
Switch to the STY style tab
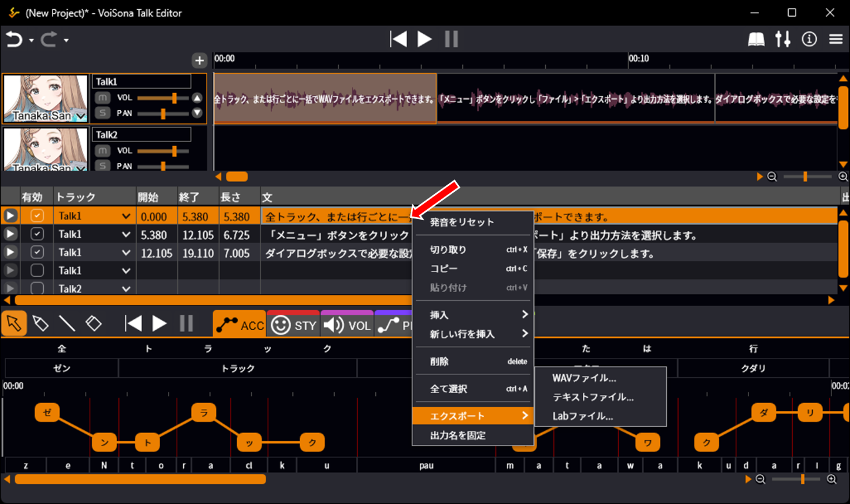point(293,325)
